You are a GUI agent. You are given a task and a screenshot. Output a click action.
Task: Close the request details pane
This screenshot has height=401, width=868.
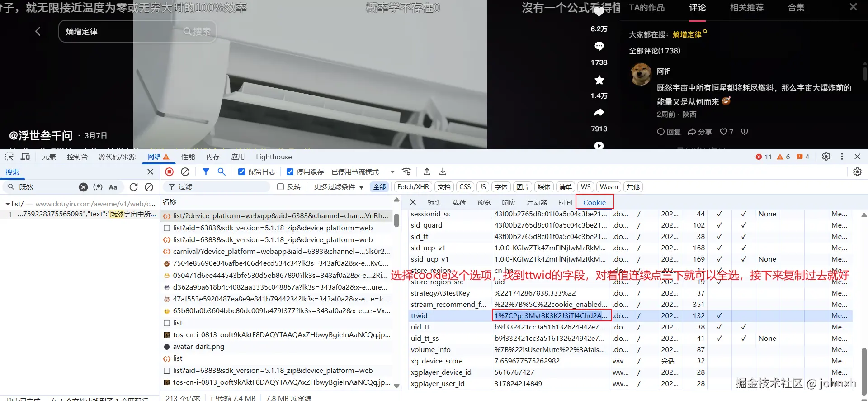[413, 202]
